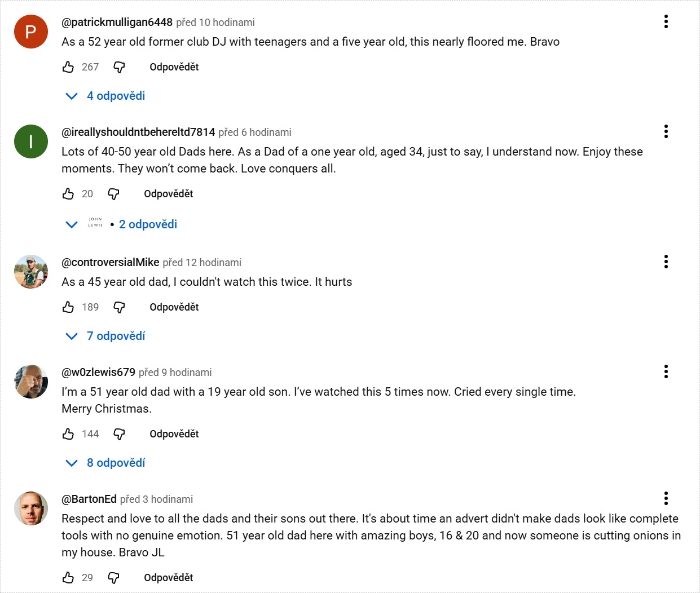Open @controversialMike channel username link
This screenshot has height=593, width=700.
(x=111, y=262)
